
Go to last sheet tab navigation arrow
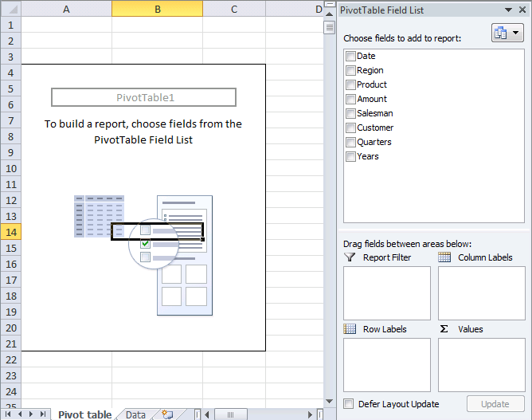click(x=43, y=414)
